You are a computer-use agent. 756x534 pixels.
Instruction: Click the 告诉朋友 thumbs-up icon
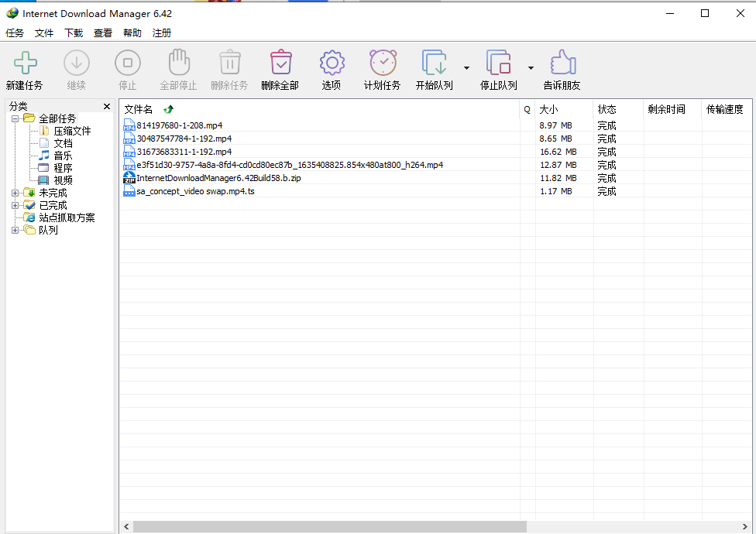pyautogui.click(x=562, y=62)
